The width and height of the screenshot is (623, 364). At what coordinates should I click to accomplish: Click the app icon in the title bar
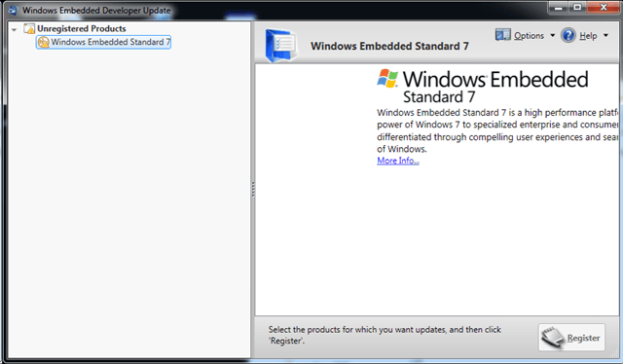click(14, 10)
